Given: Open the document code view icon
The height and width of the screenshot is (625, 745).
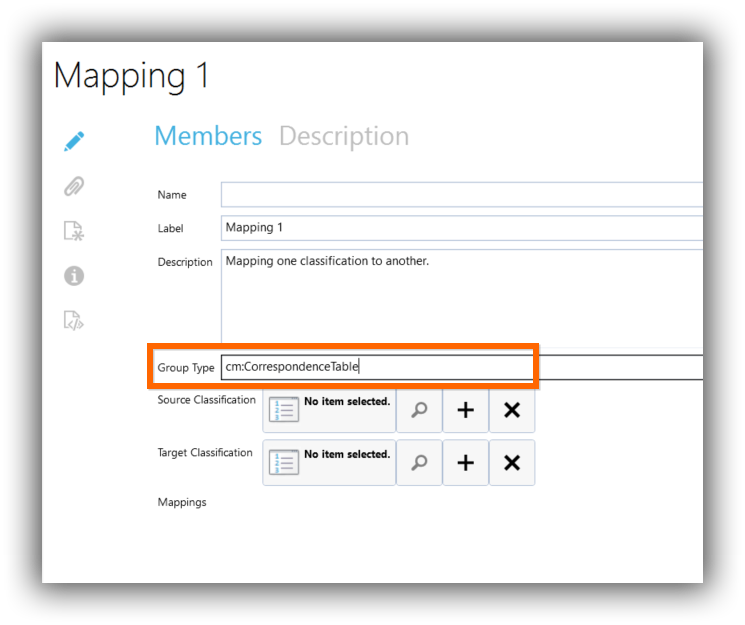Looking at the screenshot, I should click(74, 320).
